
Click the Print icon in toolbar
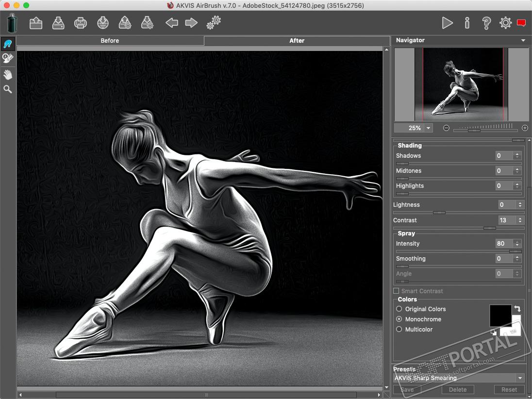80,23
